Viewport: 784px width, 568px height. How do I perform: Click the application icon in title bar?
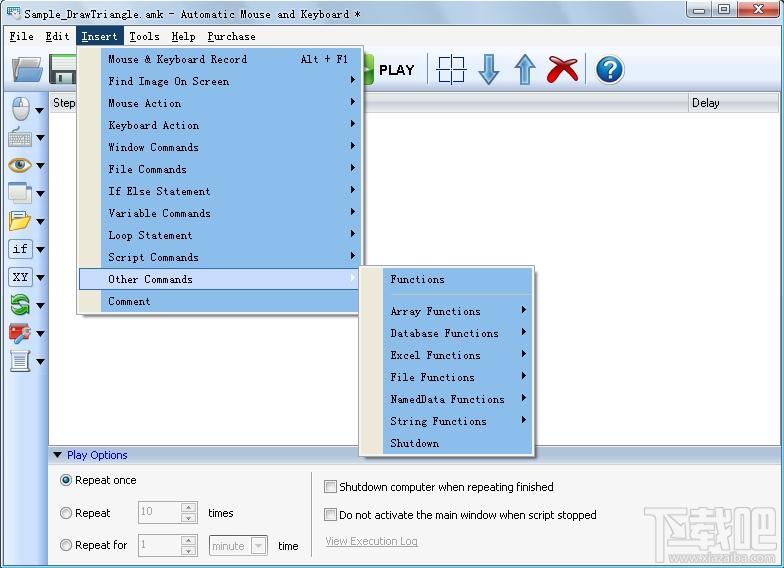[13, 13]
